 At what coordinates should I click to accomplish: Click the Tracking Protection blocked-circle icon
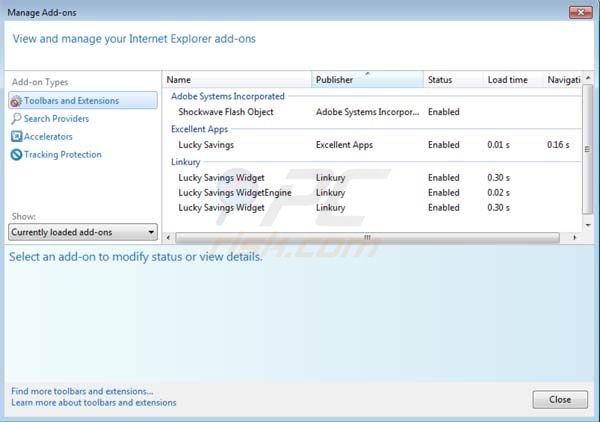(x=16, y=155)
